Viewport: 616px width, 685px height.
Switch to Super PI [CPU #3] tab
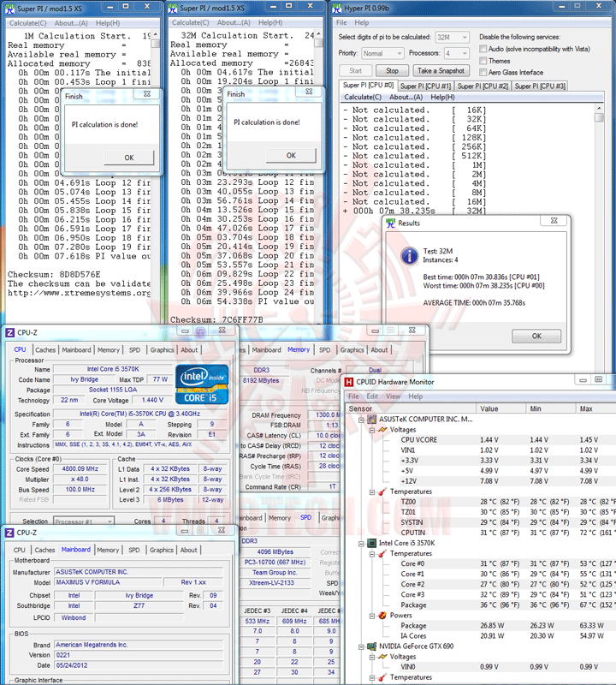pos(540,86)
